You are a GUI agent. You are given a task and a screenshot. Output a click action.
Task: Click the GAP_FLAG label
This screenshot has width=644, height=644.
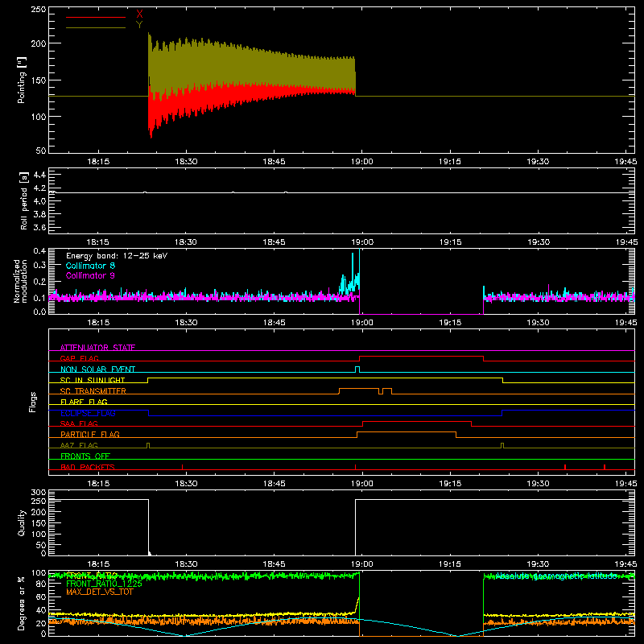79,358
